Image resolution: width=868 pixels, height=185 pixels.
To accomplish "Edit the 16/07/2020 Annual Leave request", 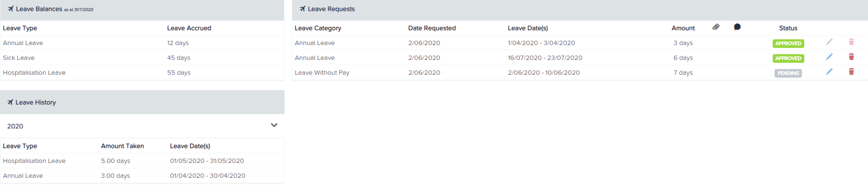I will tap(829, 57).
